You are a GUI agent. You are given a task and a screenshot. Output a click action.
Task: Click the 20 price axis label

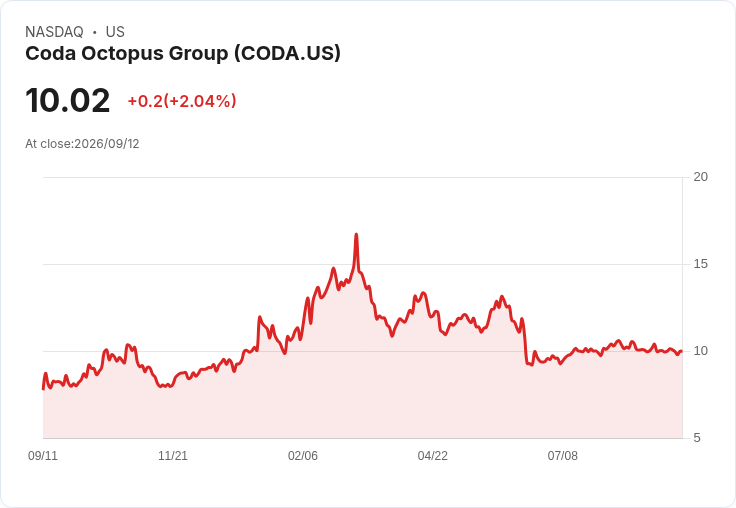tap(700, 177)
